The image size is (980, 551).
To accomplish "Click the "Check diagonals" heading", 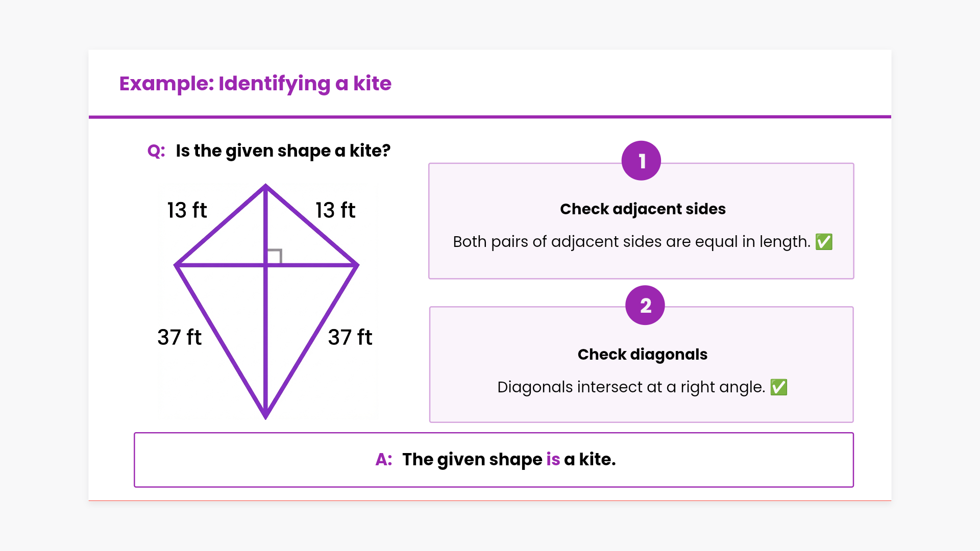I will point(642,355).
